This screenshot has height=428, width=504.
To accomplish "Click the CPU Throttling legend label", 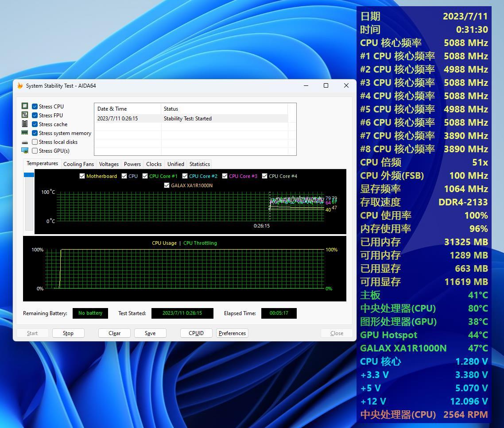I will point(200,243).
